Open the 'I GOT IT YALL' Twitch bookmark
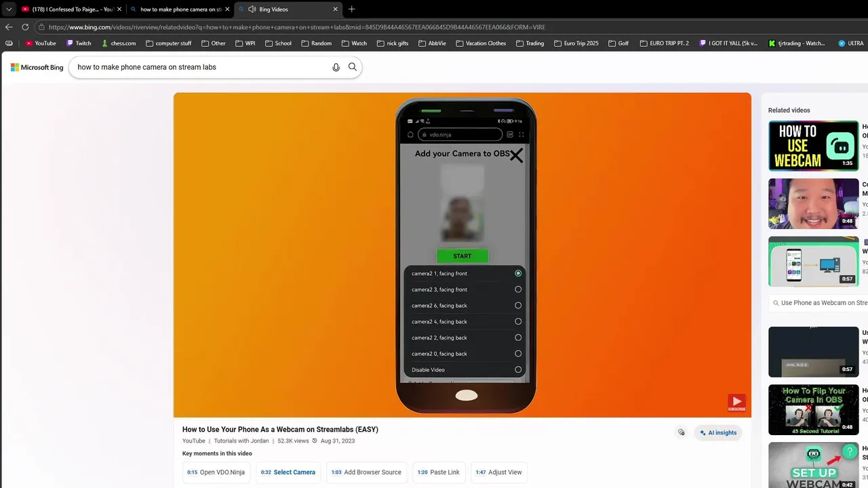Screen dimensions: 868x488 coord(728,43)
